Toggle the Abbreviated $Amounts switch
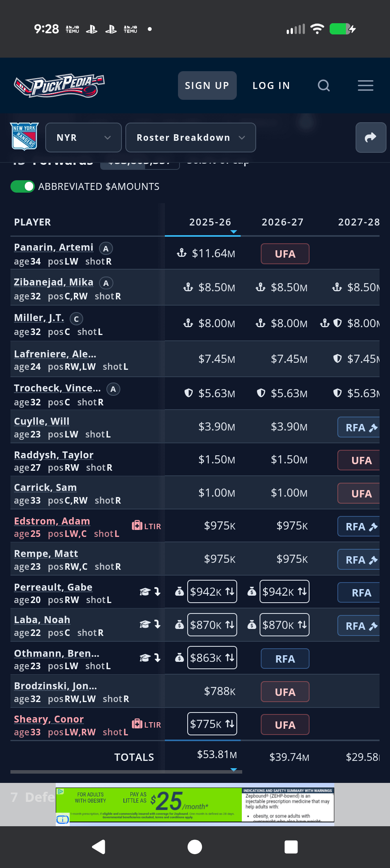390x868 pixels. (22, 186)
